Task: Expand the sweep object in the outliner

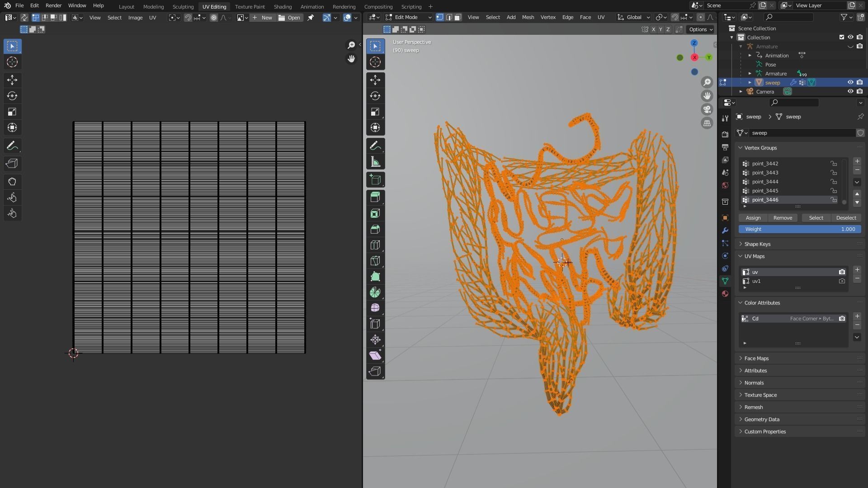Action: pos(750,83)
